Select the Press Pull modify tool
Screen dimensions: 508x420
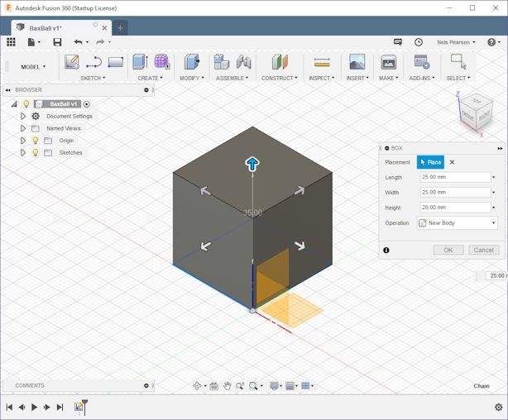[x=192, y=62]
